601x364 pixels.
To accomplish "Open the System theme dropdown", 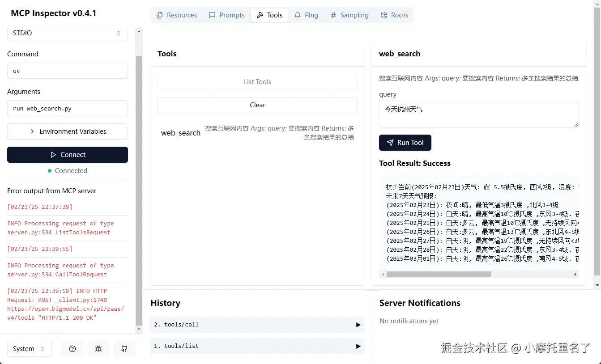I will click(x=30, y=349).
